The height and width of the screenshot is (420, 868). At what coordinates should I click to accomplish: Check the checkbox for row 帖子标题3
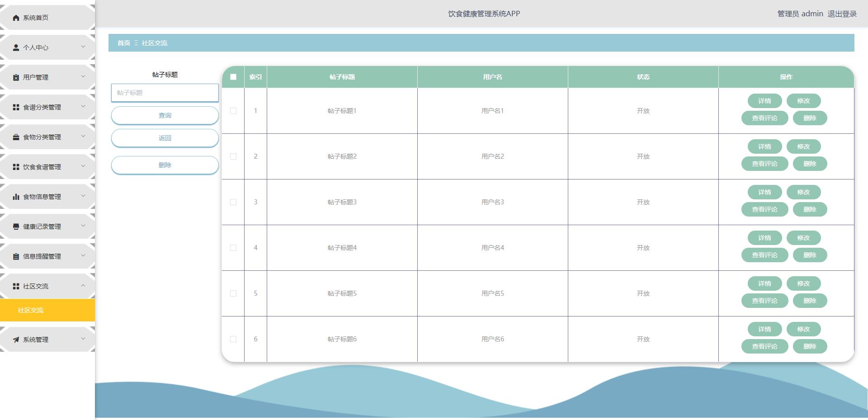(233, 202)
